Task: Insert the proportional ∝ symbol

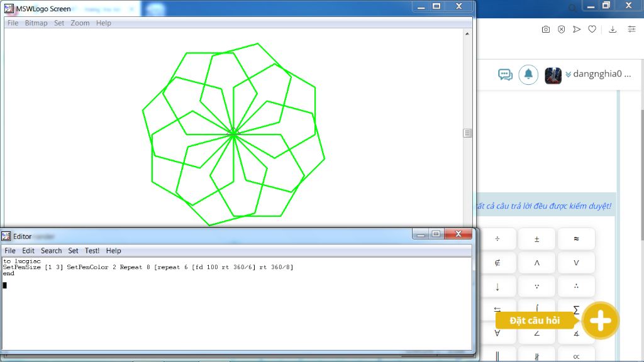Action: coord(576,356)
